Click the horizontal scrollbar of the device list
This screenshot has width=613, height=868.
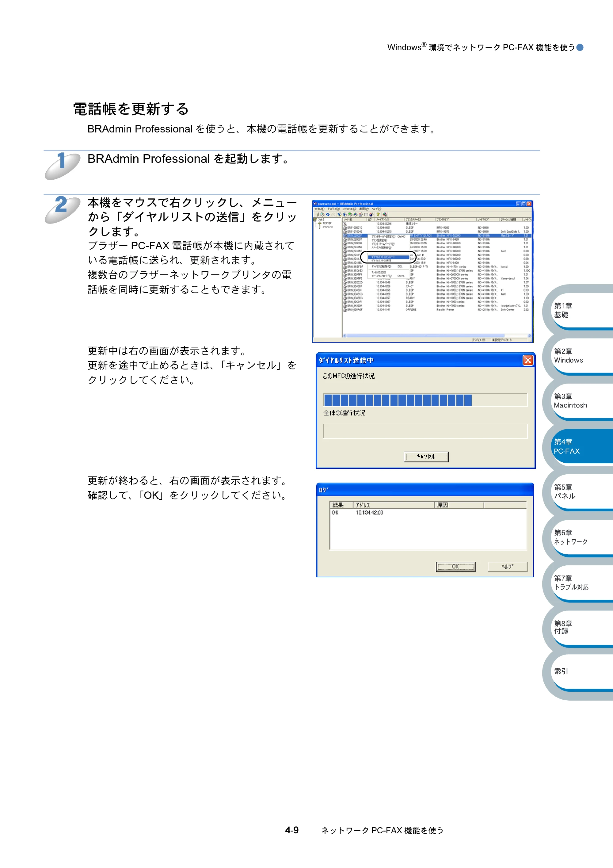coord(437,335)
